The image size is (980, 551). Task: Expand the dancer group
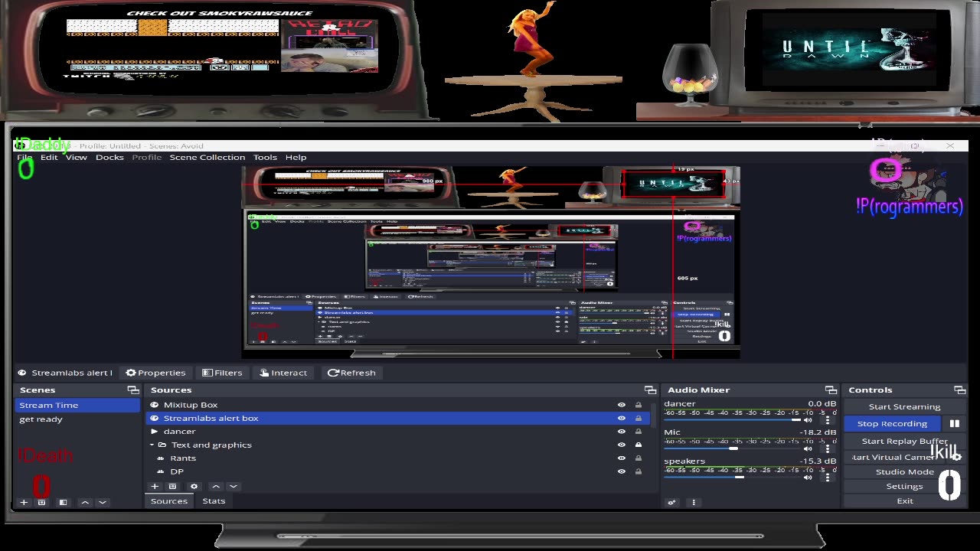coord(154,432)
